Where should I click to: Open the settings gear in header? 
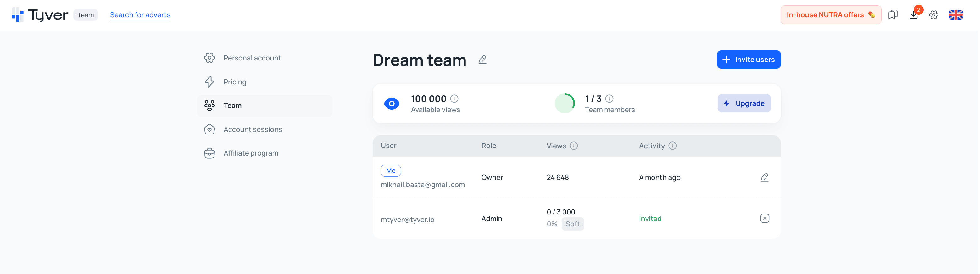coord(933,15)
